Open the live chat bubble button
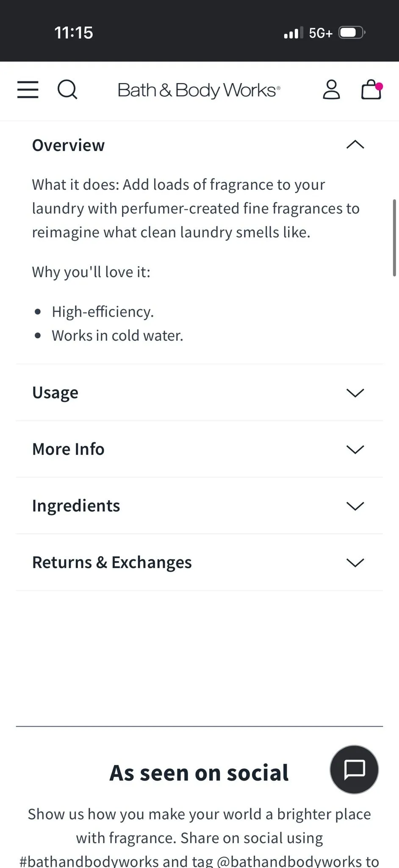The image size is (399, 868). (x=354, y=769)
